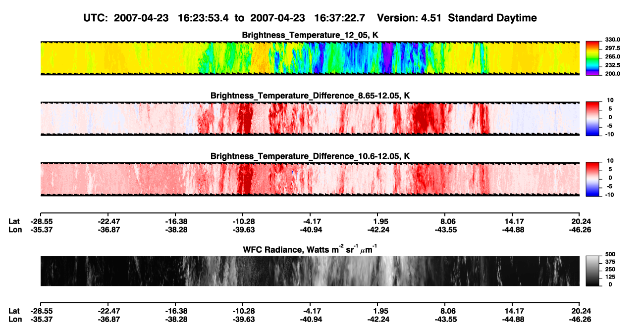
Task: Click the Brightness_Temperature_12_05, K panel title
Action: (310, 35)
